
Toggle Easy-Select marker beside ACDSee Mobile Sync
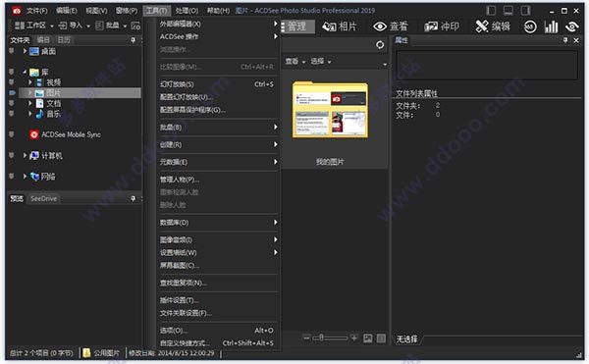click(12, 134)
